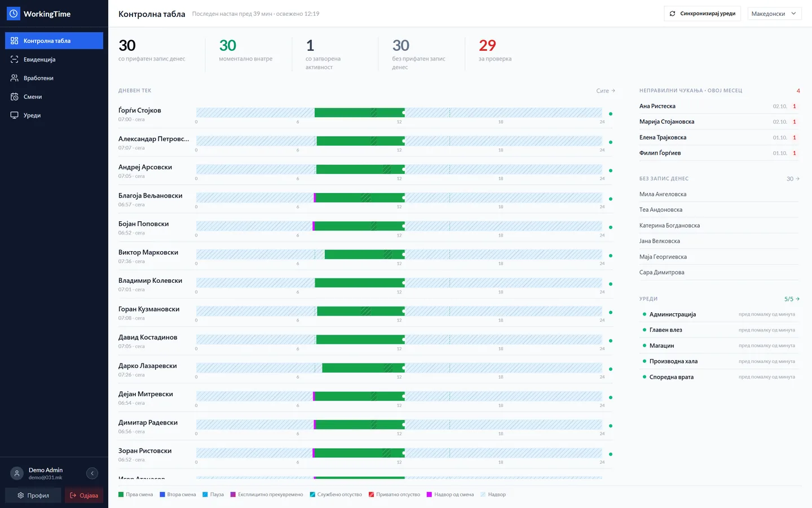Viewport: 812px width, 508px height.
Task: Click Ѓорѓи Стојков's green timeline bar
Action: coord(359,113)
